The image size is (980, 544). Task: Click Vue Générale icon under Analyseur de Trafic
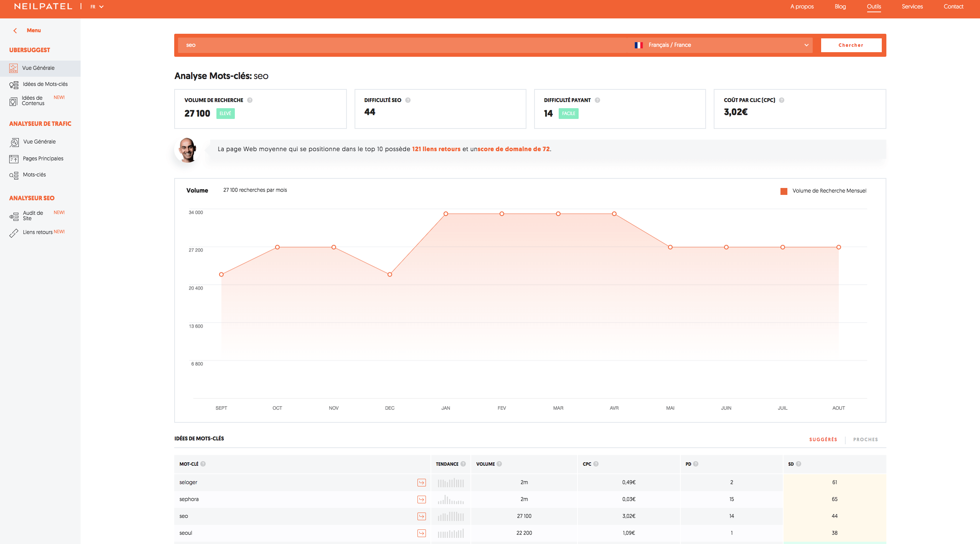point(14,142)
